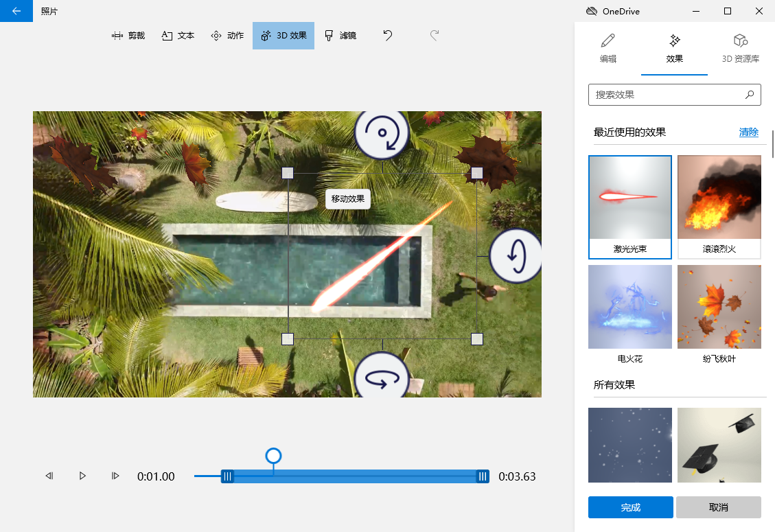775x532 pixels.
Task: Switch to the 编辑 tab
Action: click(608, 49)
